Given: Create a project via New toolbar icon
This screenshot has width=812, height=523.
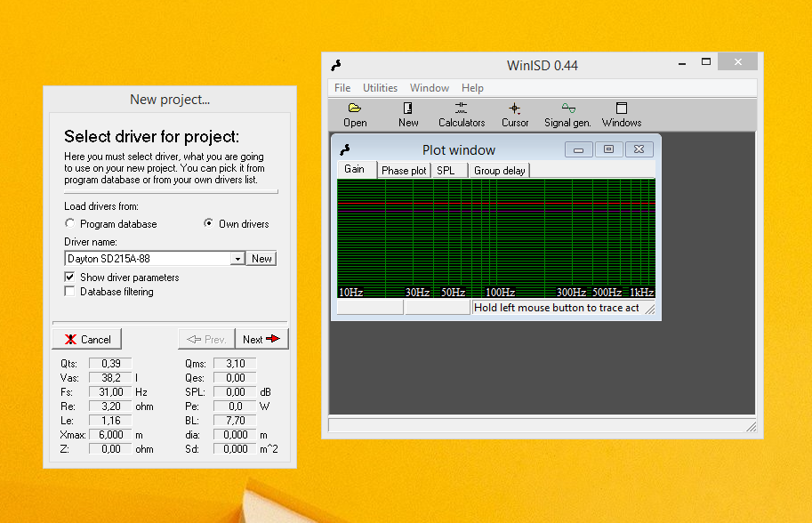Looking at the screenshot, I should [x=408, y=115].
